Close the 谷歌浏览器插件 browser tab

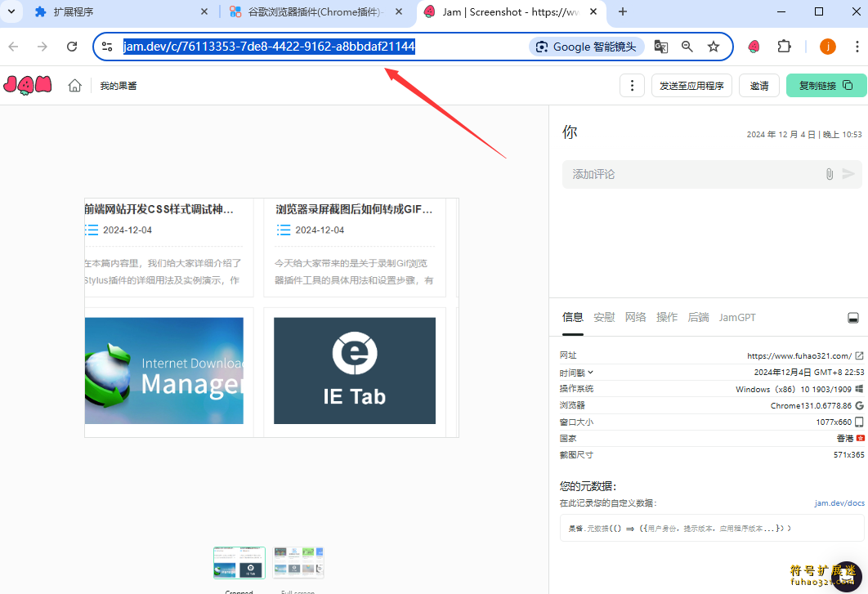pyautogui.click(x=399, y=11)
